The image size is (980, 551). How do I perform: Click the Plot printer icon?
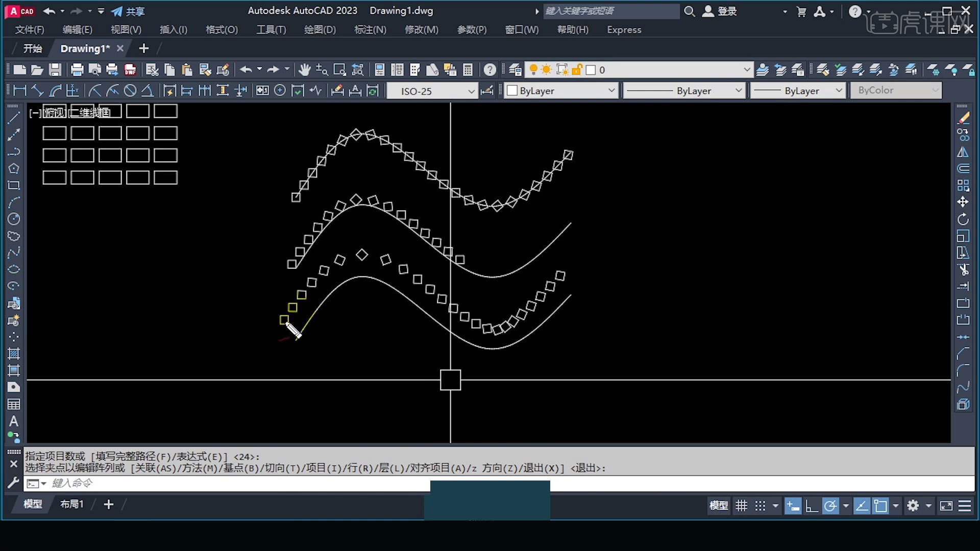[77, 70]
